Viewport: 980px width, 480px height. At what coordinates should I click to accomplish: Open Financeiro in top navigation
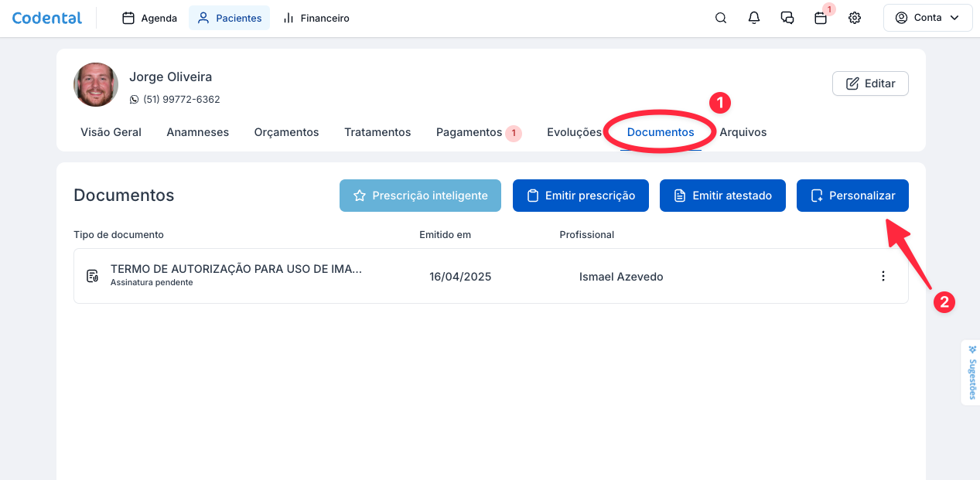(316, 18)
